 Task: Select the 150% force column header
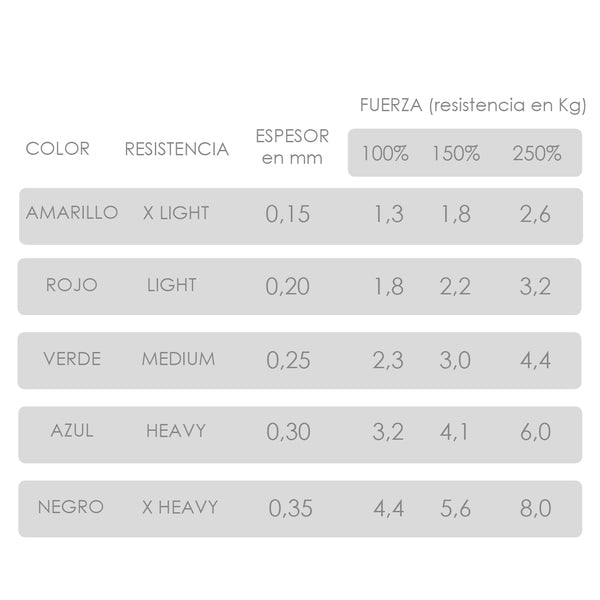coord(456,153)
